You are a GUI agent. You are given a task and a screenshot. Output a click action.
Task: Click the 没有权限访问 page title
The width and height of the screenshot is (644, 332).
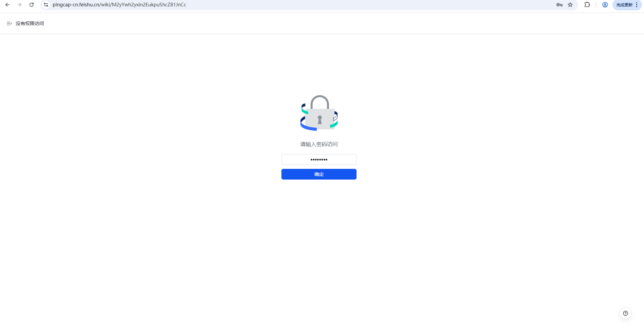click(x=30, y=23)
